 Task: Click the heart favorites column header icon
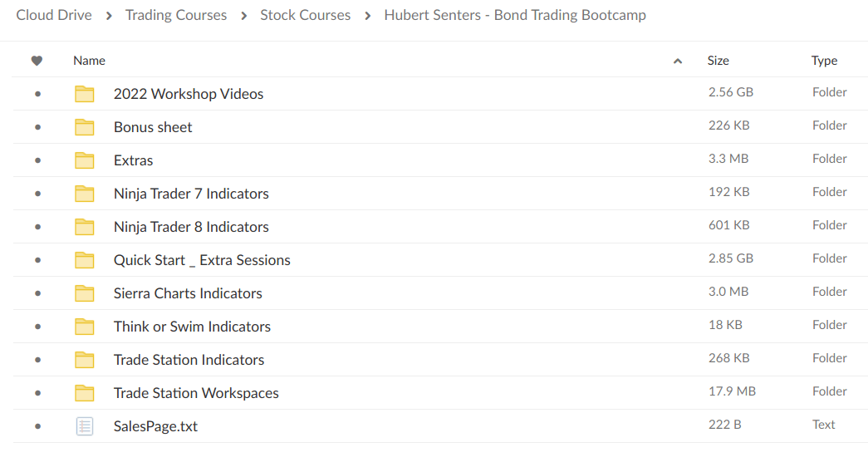(x=37, y=61)
